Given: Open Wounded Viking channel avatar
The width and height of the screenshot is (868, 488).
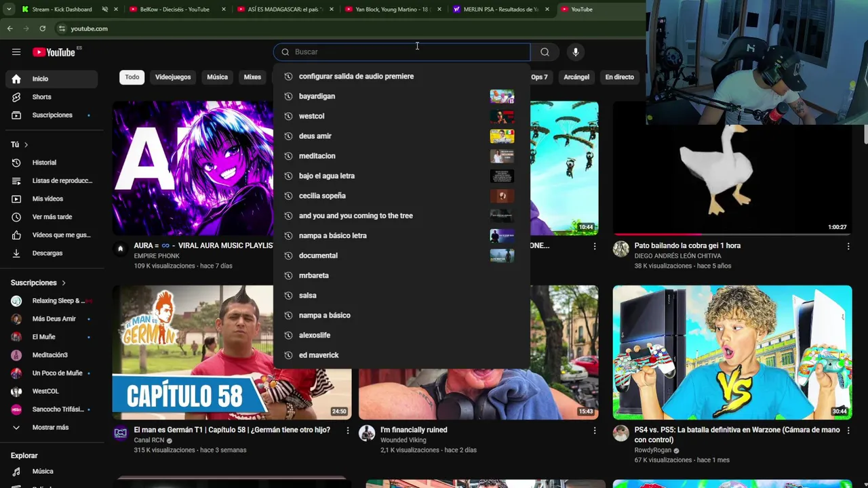Looking at the screenshot, I should [x=367, y=433].
